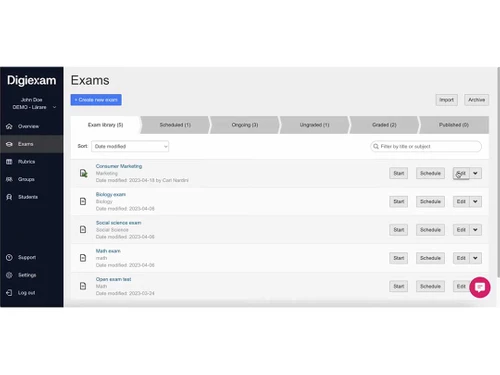Image resolution: width=500 pixels, height=375 pixels.
Task: Click the Digiexam logo
Action: 31,80
